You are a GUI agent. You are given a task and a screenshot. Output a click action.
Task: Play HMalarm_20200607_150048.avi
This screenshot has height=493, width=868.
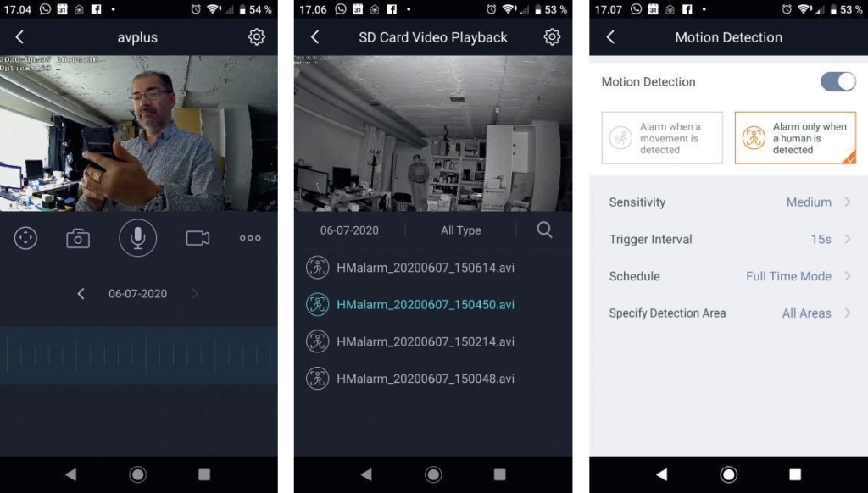pos(426,379)
